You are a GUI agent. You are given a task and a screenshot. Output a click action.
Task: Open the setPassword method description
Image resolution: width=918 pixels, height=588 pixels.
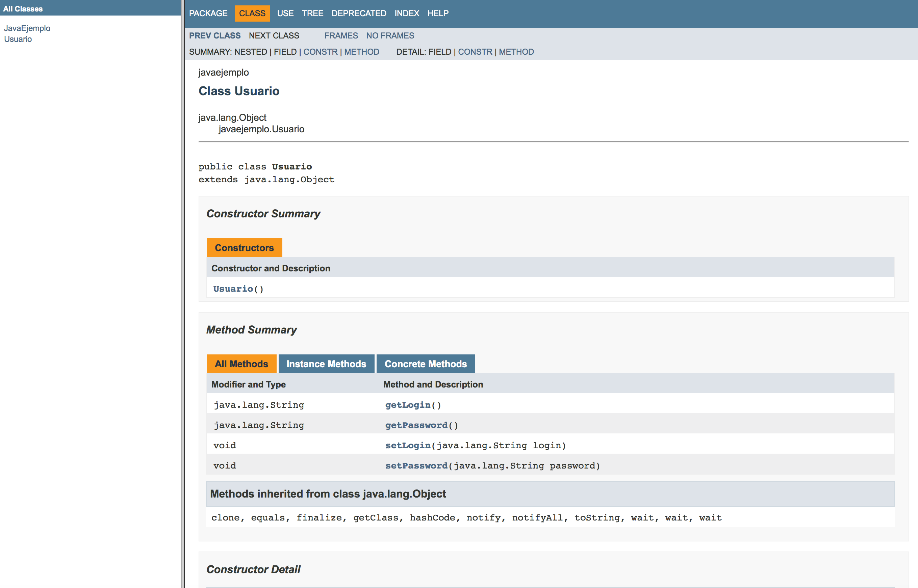point(416,465)
